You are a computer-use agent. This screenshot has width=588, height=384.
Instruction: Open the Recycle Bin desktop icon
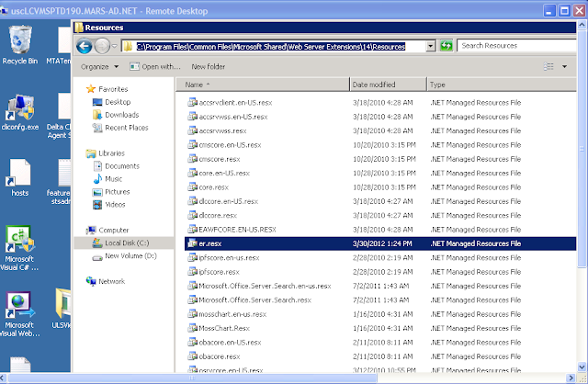(20, 45)
